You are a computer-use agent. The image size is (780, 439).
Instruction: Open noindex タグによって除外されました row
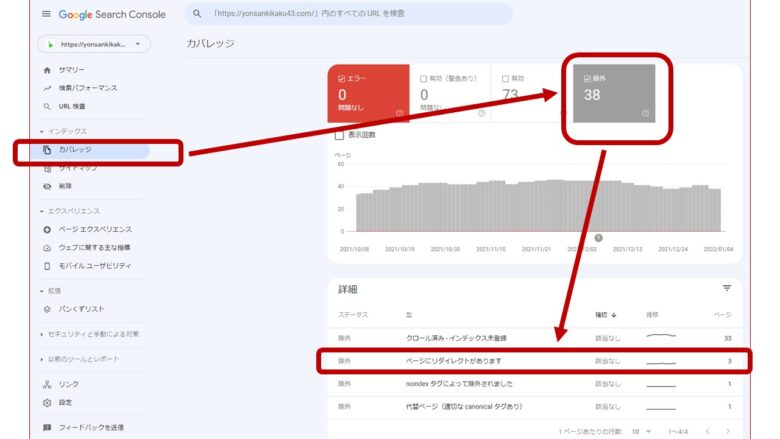tap(535, 384)
